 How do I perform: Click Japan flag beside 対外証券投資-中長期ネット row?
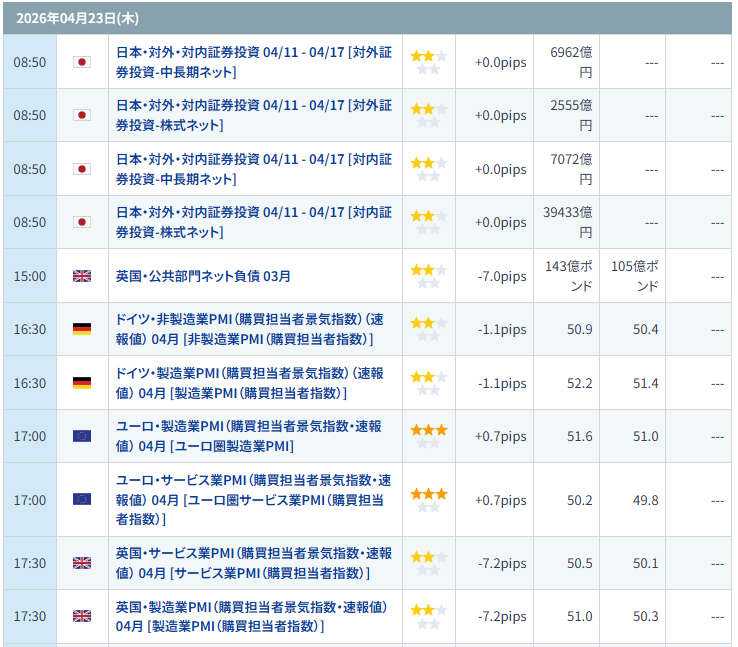[x=82, y=62]
